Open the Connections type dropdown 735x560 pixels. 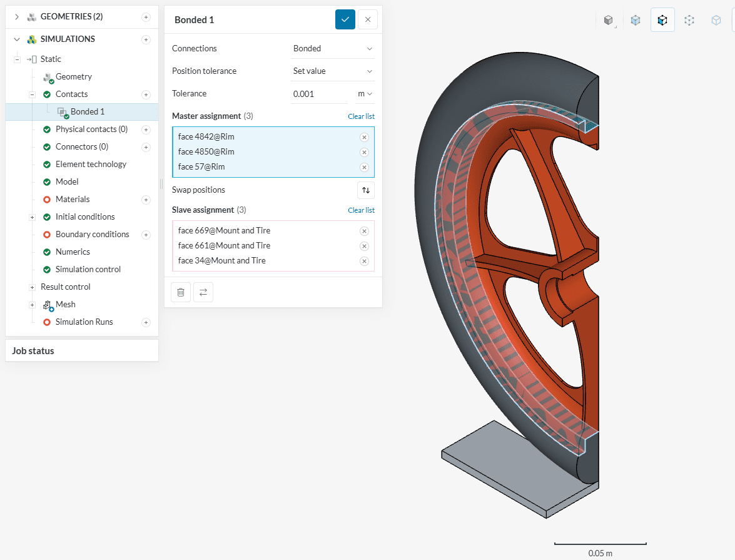tap(332, 49)
